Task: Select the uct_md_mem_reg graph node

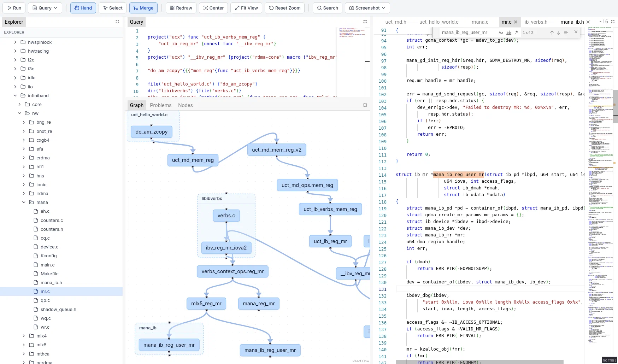Action: point(193,160)
